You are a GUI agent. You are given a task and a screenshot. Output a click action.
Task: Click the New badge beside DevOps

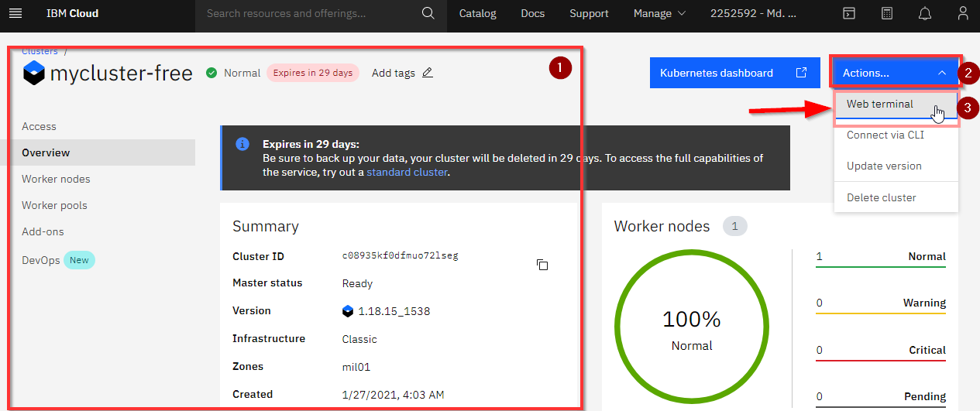tap(79, 260)
